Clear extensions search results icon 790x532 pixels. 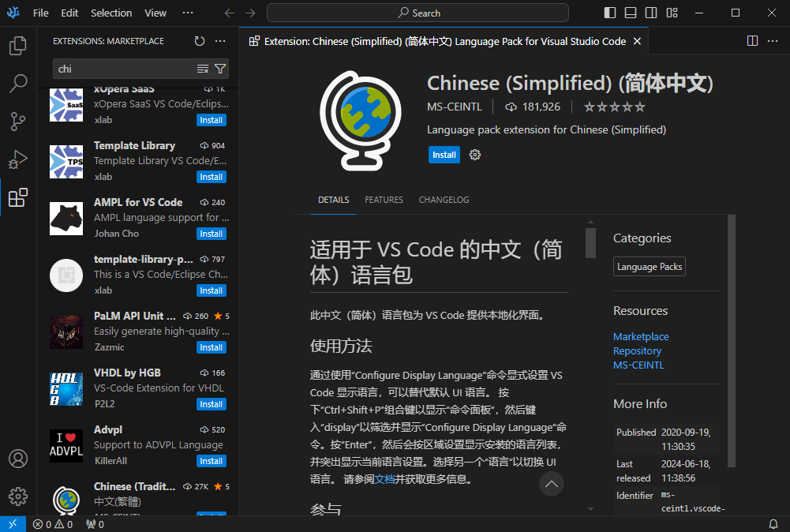pyautogui.click(x=203, y=69)
